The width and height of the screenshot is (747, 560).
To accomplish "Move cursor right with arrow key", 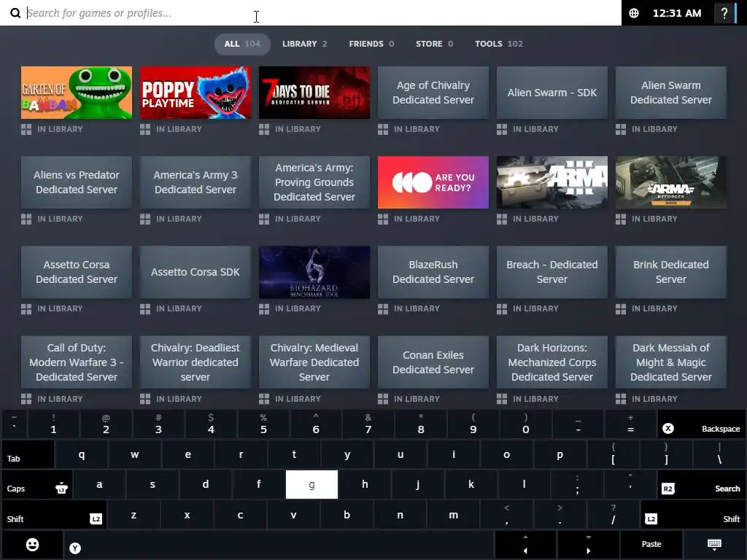I will 589,545.
